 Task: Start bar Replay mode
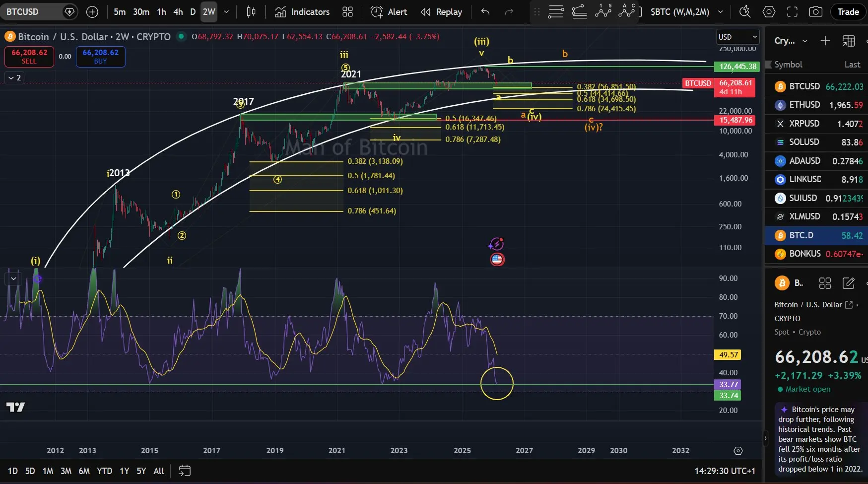441,12
